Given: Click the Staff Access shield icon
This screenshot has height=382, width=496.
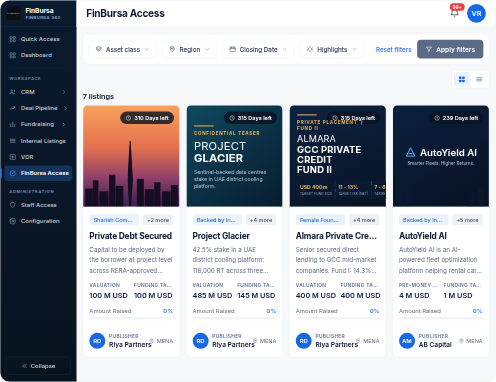Looking at the screenshot, I should click(x=13, y=205).
